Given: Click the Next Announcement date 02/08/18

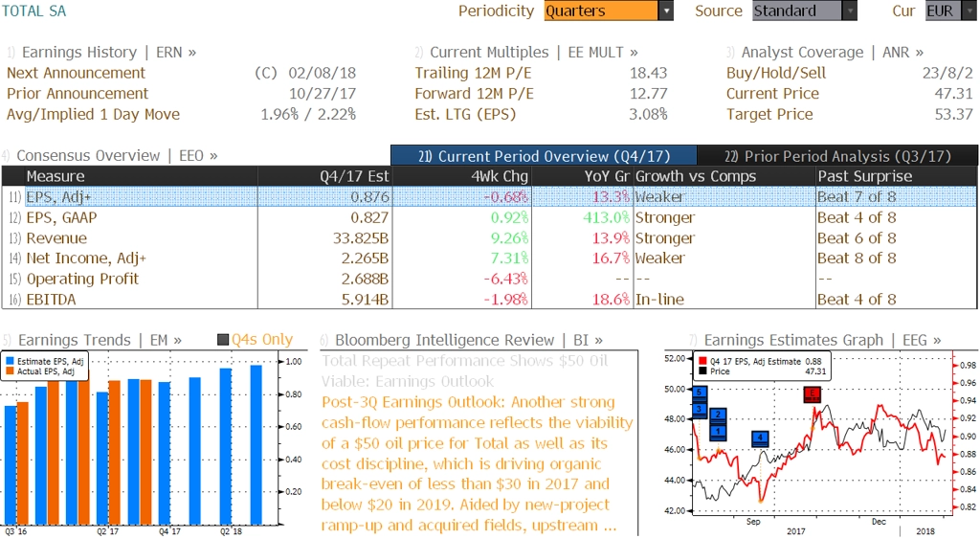Looking at the screenshot, I should pyautogui.click(x=322, y=73).
